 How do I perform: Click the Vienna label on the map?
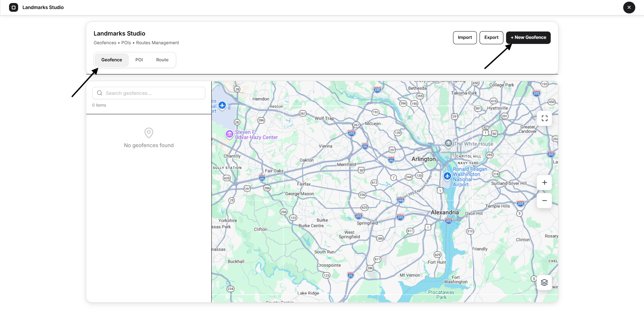coord(326,146)
